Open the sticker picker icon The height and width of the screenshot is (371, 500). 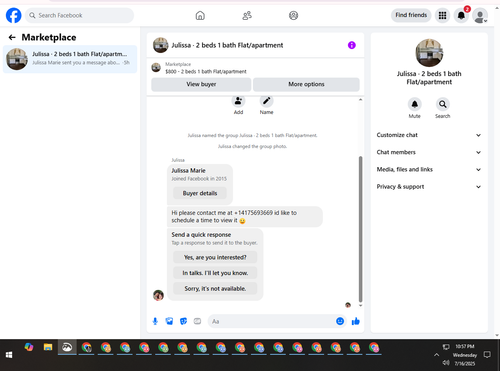(183, 321)
